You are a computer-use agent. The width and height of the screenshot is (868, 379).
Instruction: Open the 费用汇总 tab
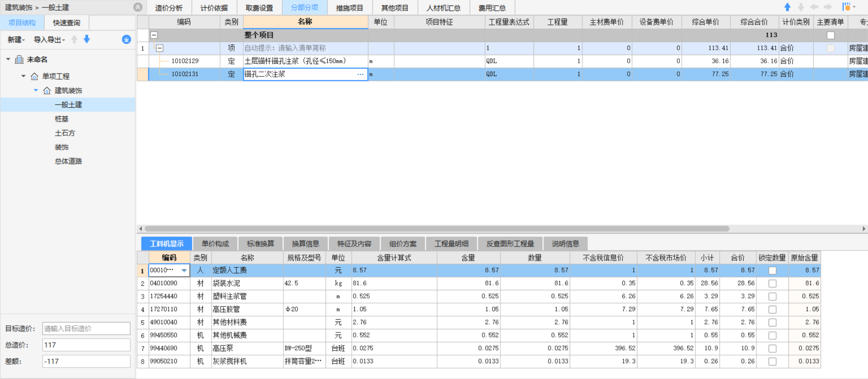[x=492, y=8]
